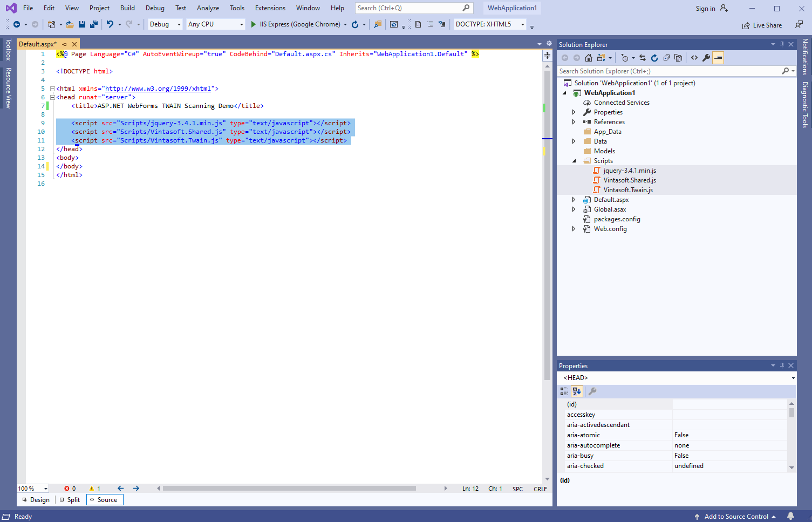Click View Code icon in Solution Explorer
812x522 pixels.
[x=694, y=58]
